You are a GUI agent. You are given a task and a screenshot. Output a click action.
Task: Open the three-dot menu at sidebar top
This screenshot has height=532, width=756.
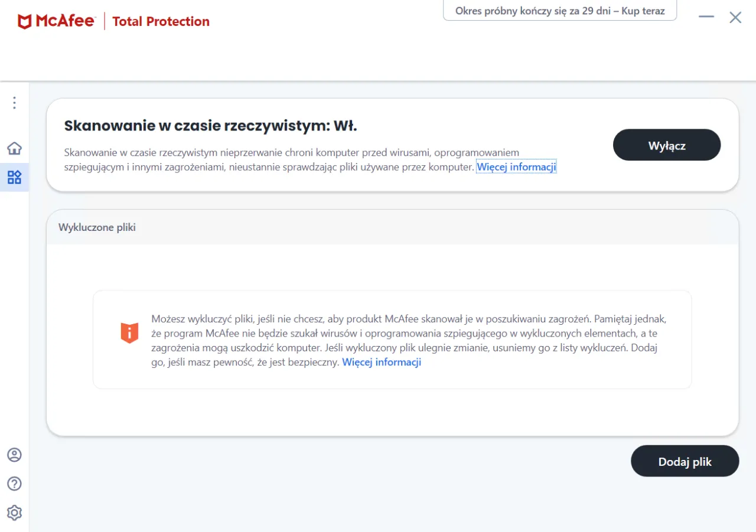[14, 102]
